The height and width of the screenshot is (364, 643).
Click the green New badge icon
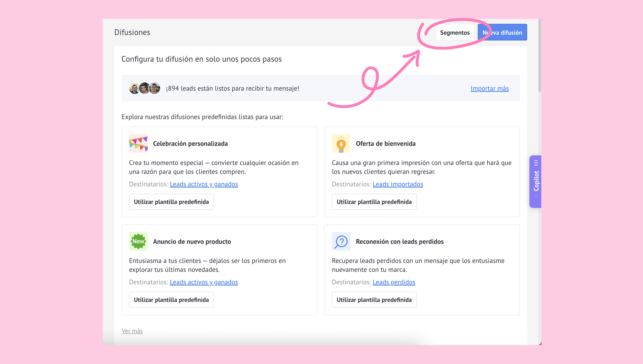(x=138, y=241)
